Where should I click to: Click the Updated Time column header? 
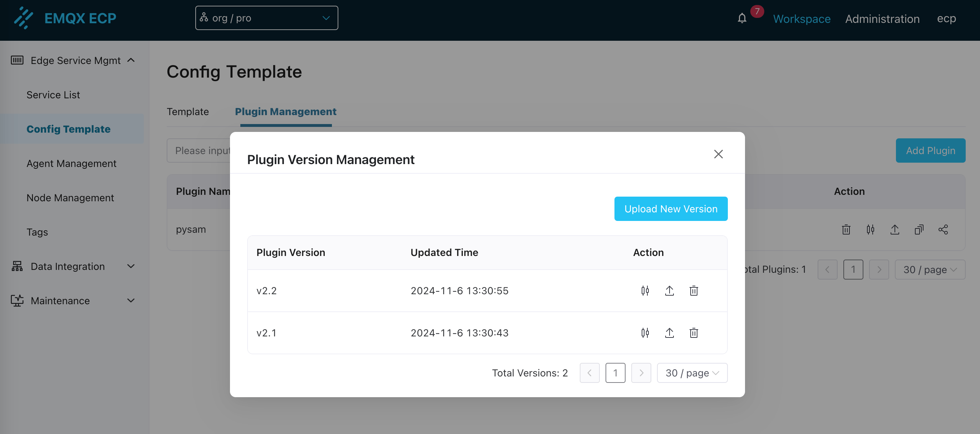click(444, 252)
